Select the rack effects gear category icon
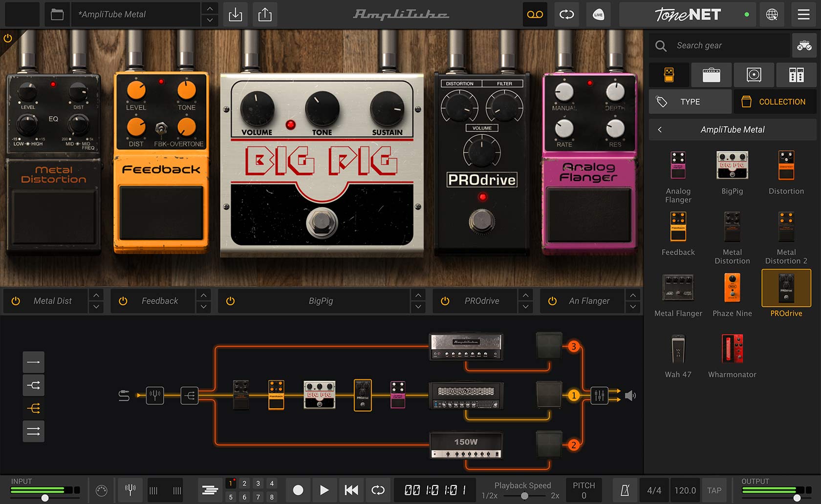This screenshot has height=504, width=821. (796, 75)
